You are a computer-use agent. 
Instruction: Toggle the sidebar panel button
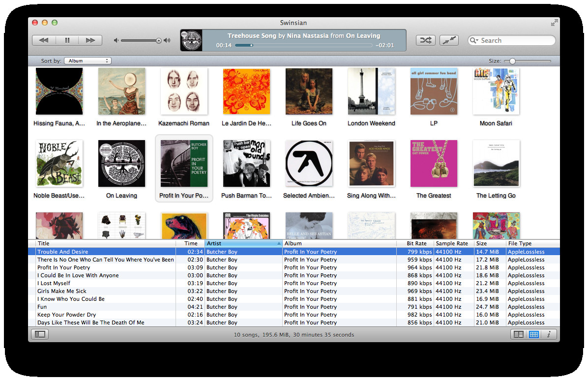40,334
